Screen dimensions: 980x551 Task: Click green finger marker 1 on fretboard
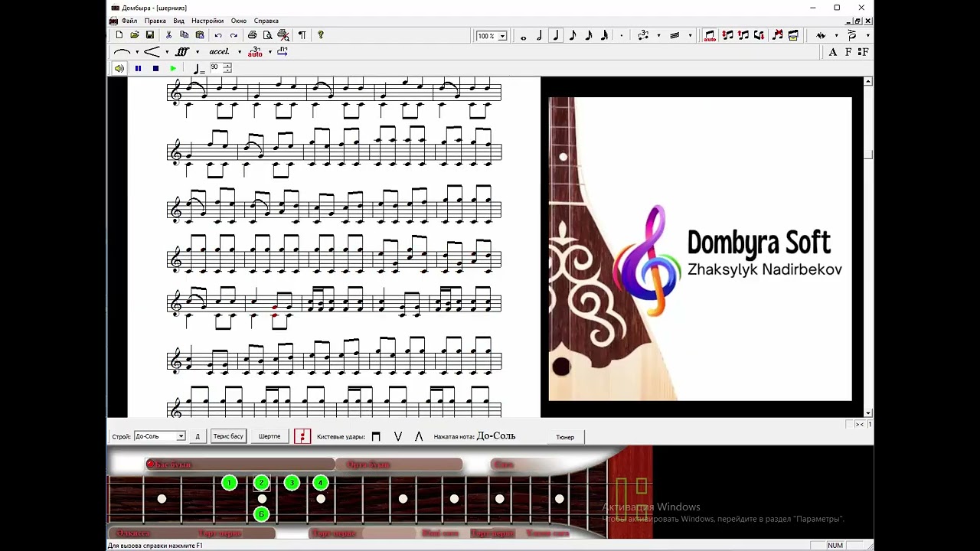(x=229, y=483)
